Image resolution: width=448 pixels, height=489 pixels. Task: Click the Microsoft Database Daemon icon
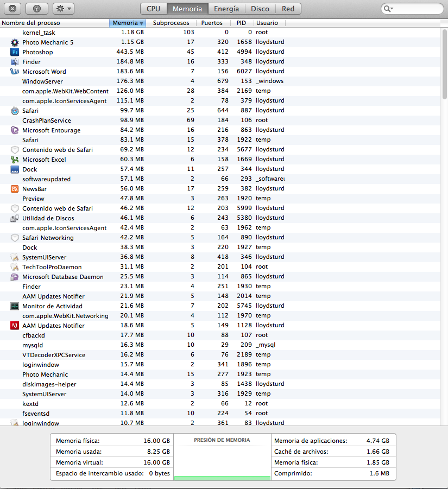pyautogui.click(x=15, y=277)
